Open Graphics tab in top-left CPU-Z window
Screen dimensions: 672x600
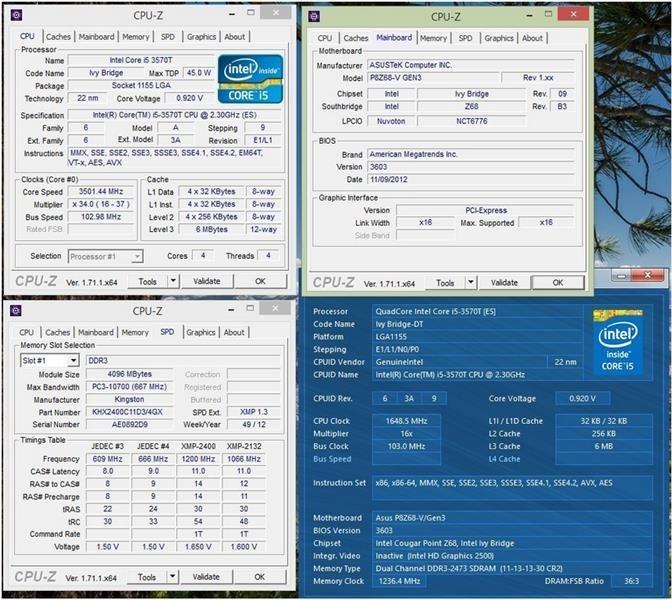click(x=201, y=37)
